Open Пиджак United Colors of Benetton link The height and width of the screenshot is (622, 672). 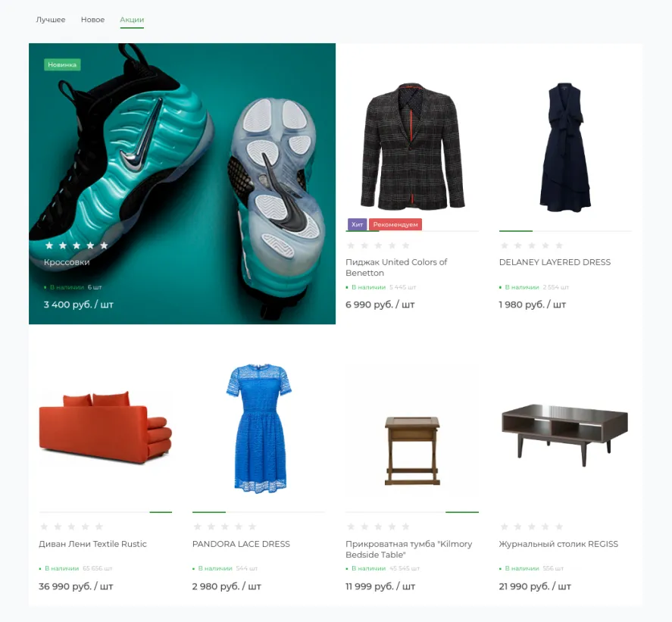click(x=396, y=267)
